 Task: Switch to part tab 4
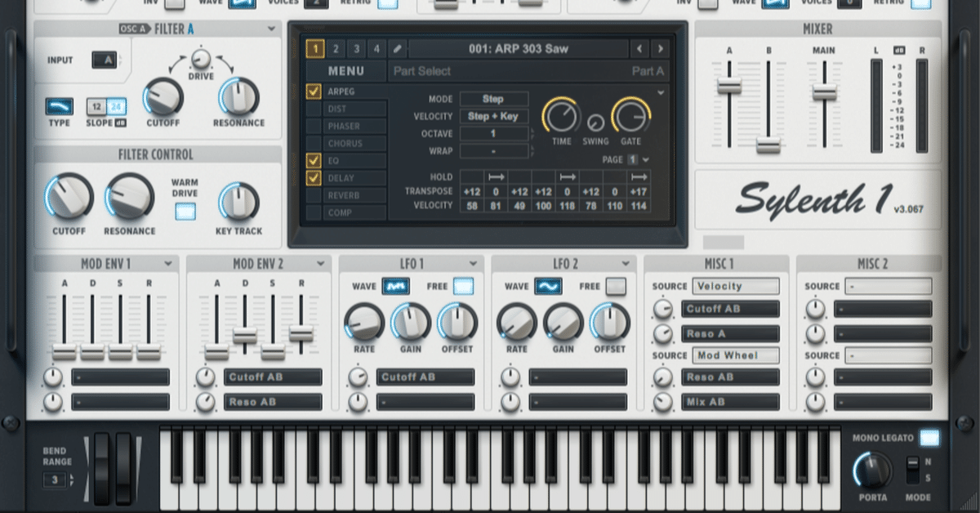coord(376,49)
